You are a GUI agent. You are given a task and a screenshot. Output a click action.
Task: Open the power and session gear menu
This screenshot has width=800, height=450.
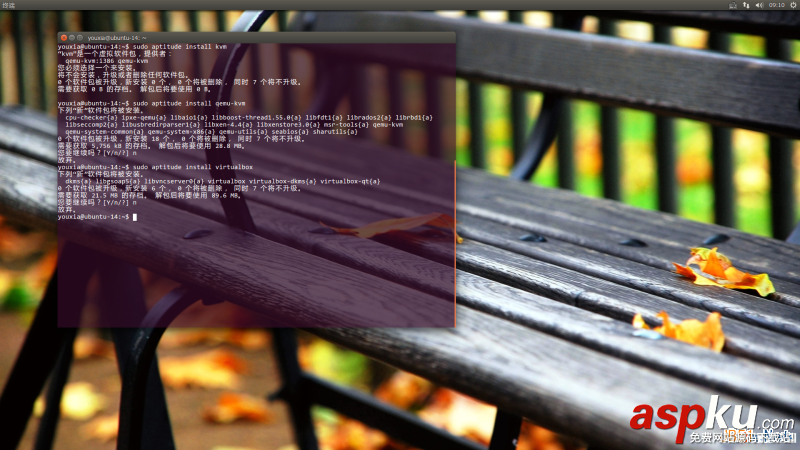pos(794,5)
